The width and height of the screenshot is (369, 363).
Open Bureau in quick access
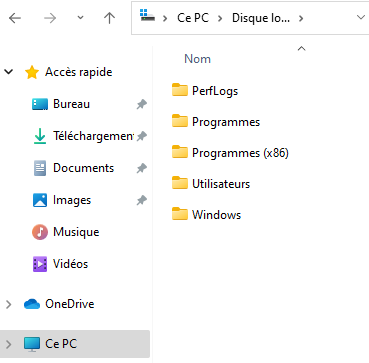(x=71, y=104)
